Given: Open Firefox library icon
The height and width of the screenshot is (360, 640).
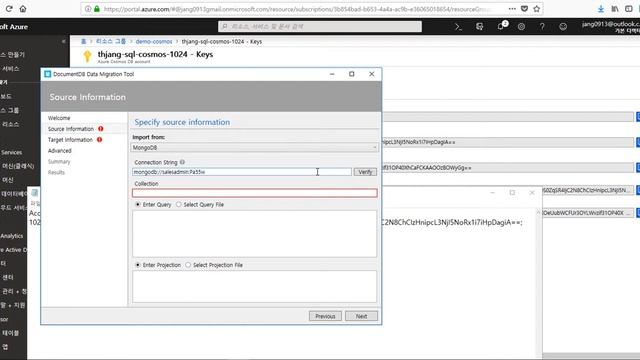Looking at the screenshot, I should pyautogui.click(x=615, y=9).
